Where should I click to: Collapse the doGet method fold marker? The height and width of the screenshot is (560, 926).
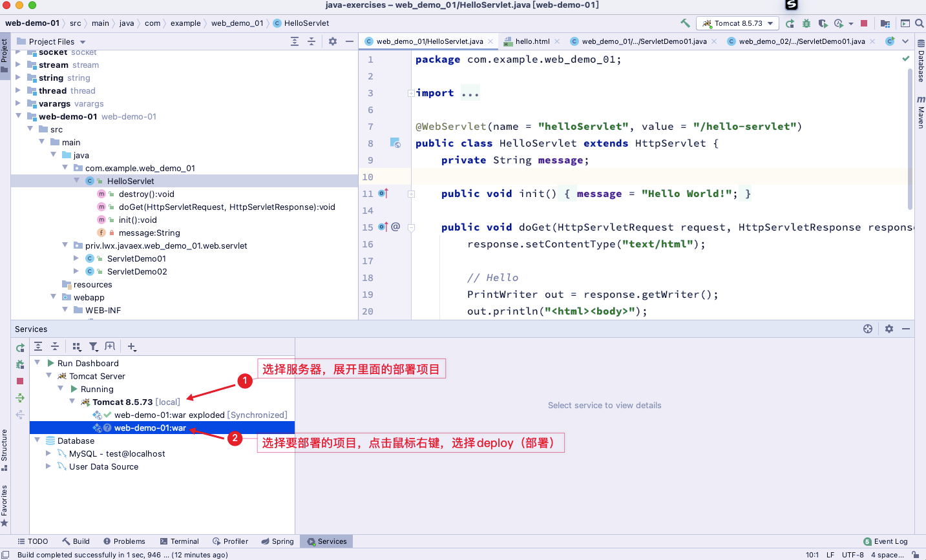(x=411, y=227)
